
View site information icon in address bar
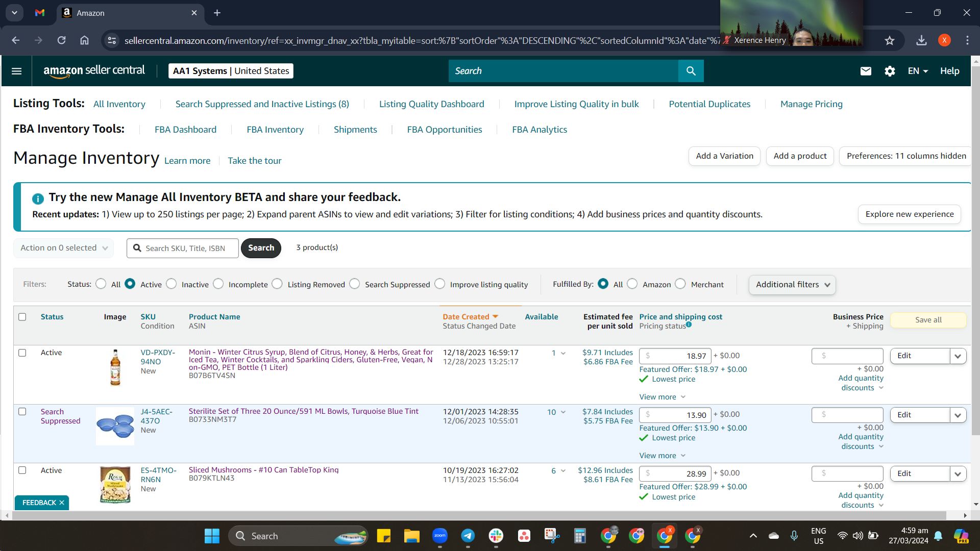click(x=112, y=40)
